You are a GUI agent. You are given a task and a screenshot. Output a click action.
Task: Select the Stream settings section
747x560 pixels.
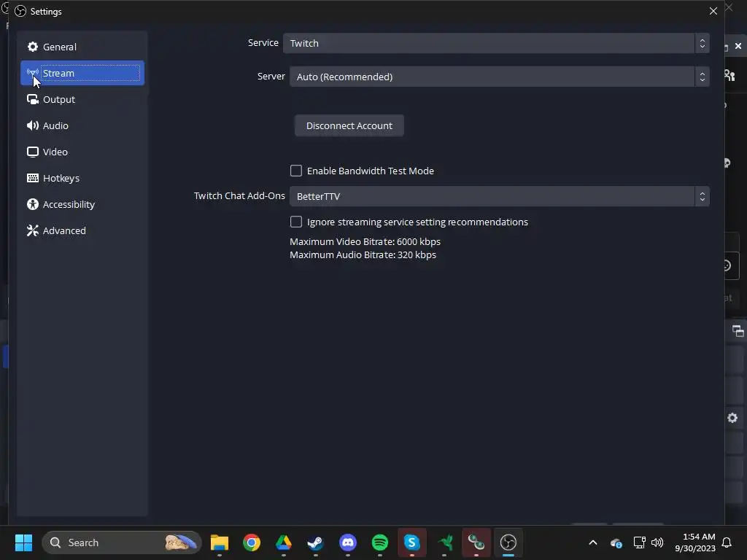82,73
